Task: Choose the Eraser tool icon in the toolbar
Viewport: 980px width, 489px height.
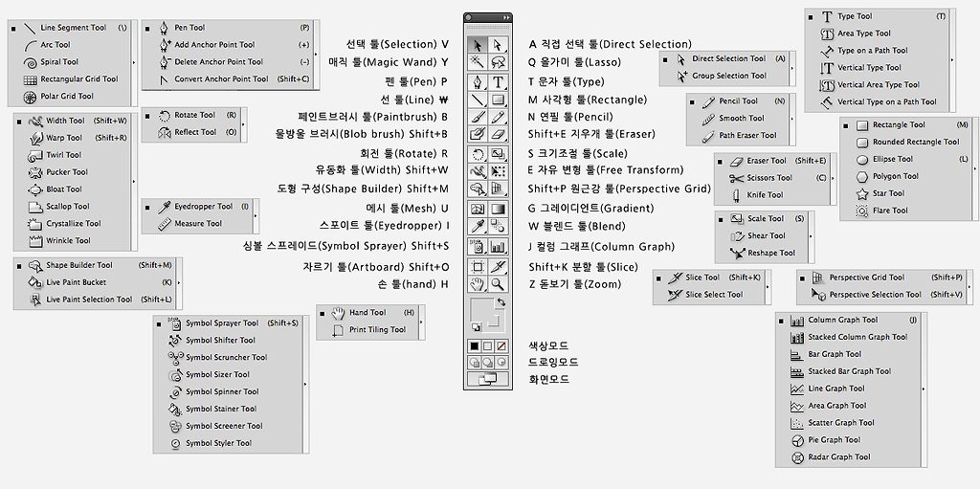Action: [x=498, y=134]
